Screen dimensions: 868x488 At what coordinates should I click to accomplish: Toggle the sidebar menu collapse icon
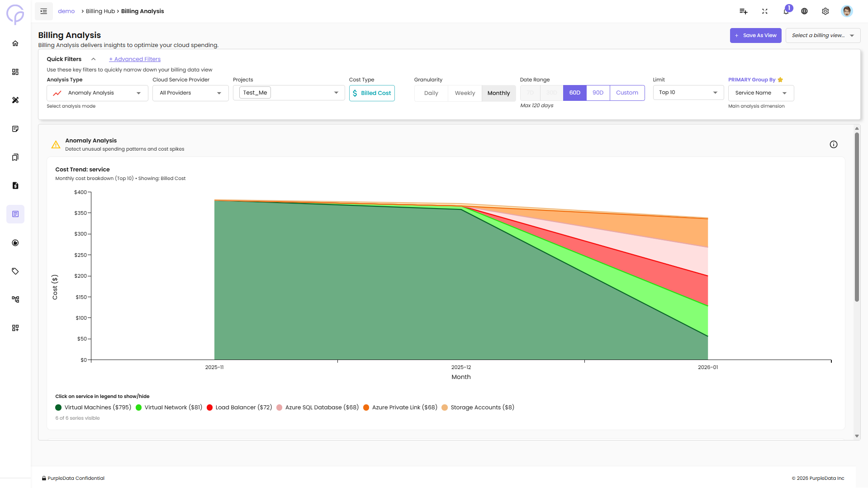(44, 11)
